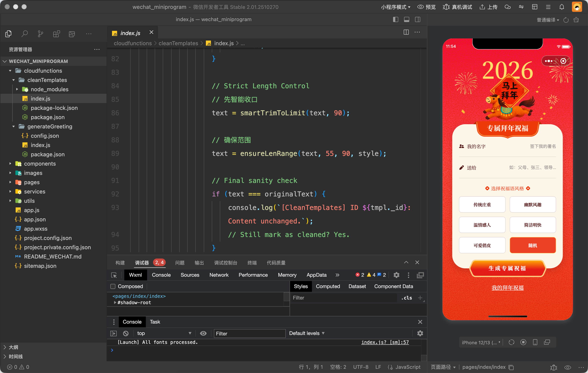Click the Wxml element inspector picker icon

point(114,275)
